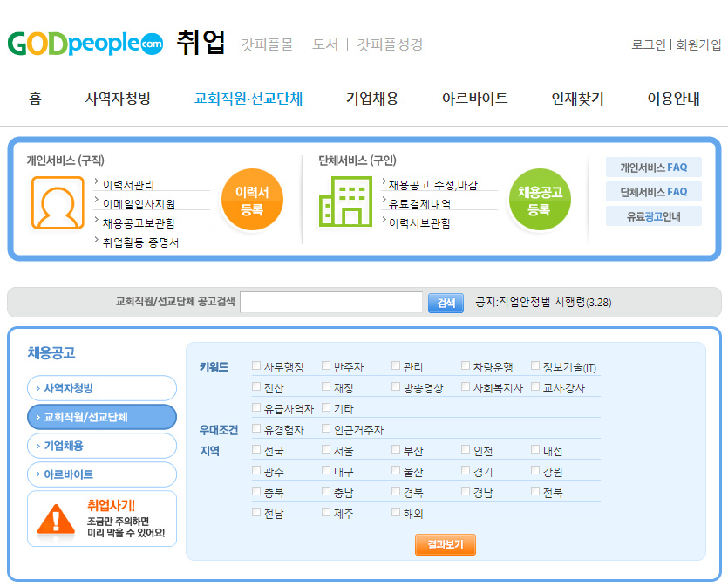Open the 공지:직업안정법 시행령 notice
The height and width of the screenshot is (587, 728).
543,303
